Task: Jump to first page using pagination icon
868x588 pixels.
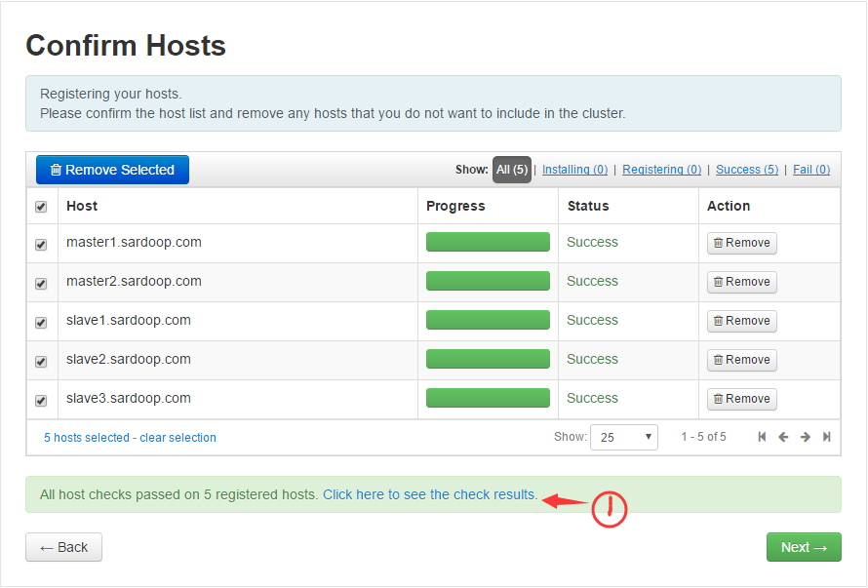Action: tap(762, 437)
